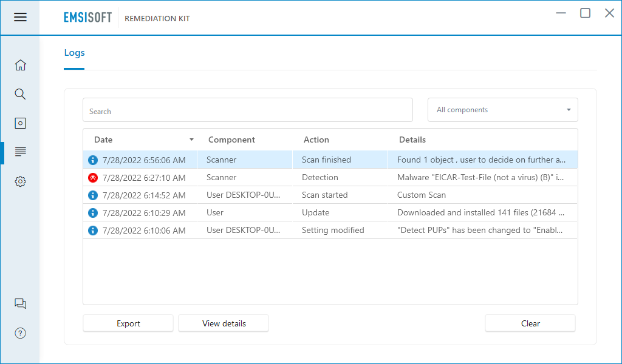This screenshot has width=622, height=364.
Task: Focus the Search input field
Action: tap(248, 110)
